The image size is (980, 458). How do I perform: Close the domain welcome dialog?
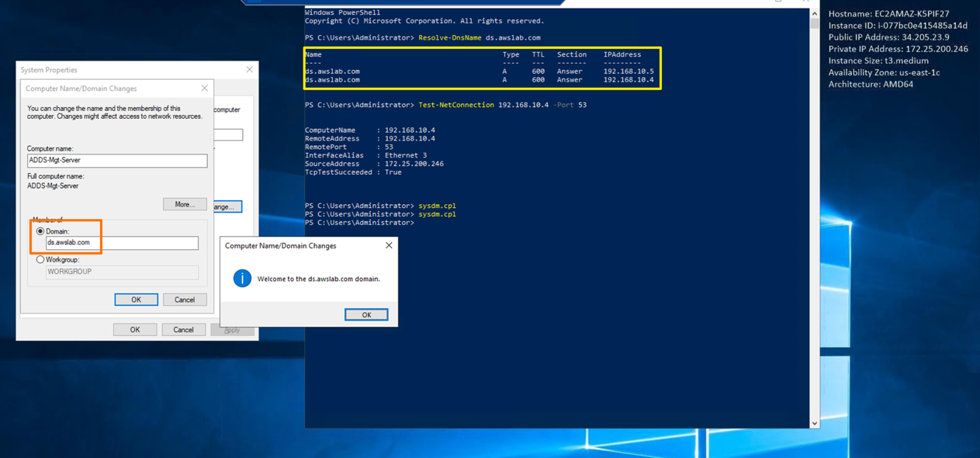click(x=389, y=245)
